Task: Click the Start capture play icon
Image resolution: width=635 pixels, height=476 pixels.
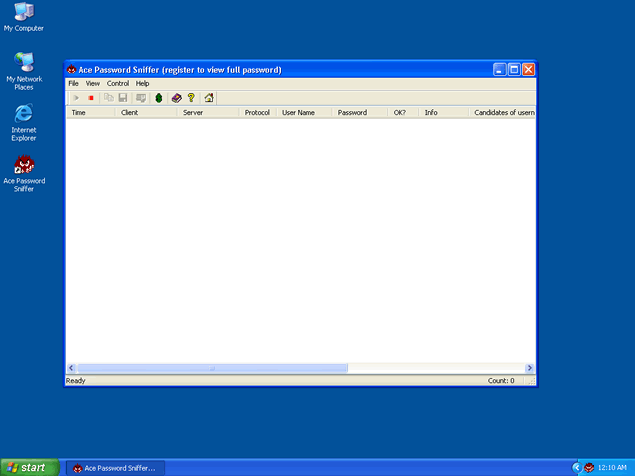Action: [x=75, y=98]
